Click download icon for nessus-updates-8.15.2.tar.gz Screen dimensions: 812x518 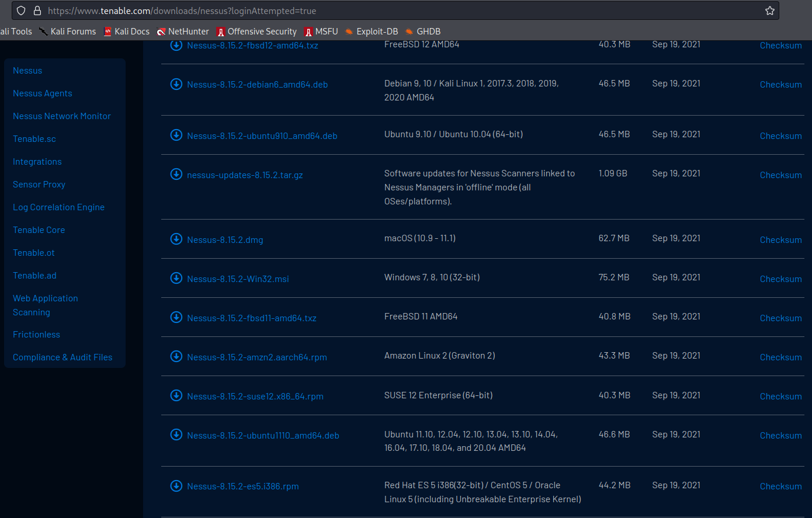176,174
